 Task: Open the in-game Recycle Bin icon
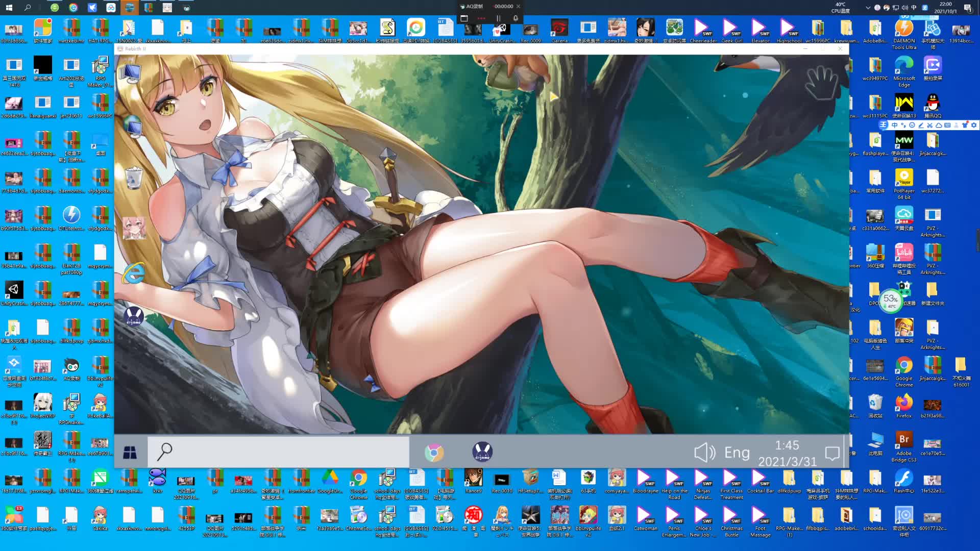click(x=134, y=177)
